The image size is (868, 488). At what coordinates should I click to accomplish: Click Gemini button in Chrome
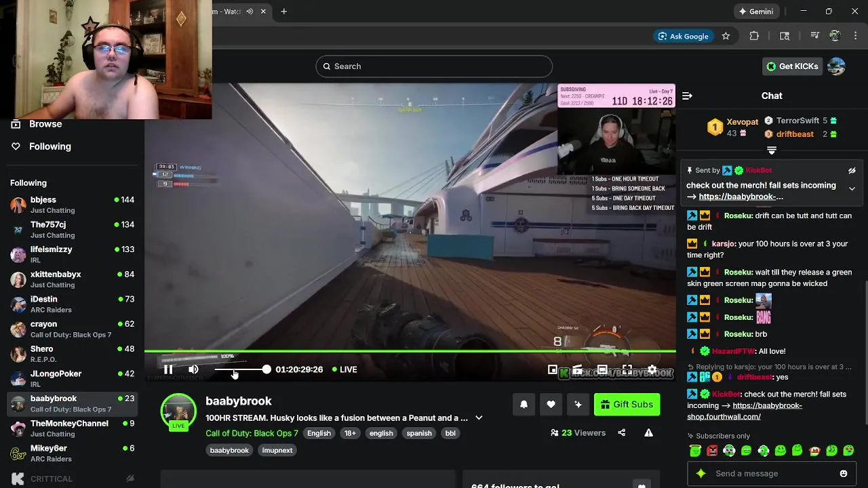[756, 12]
